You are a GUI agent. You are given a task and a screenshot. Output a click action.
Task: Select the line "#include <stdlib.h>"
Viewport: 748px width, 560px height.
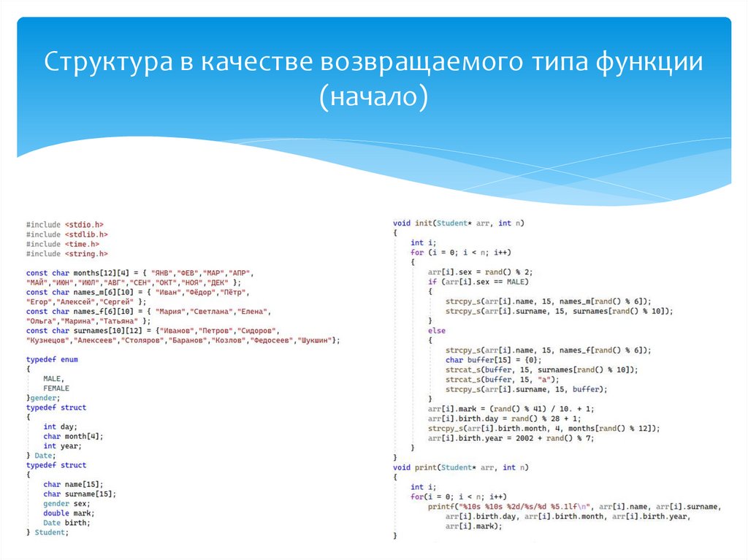(x=66, y=234)
